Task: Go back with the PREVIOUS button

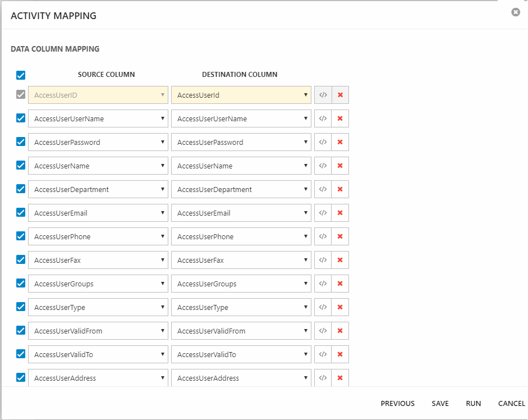Action: point(397,403)
